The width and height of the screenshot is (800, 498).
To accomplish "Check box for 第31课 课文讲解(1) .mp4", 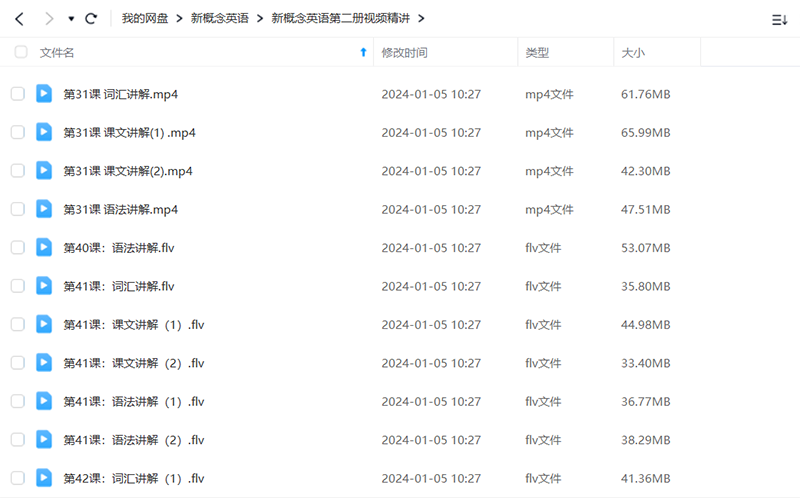I will (18, 132).
